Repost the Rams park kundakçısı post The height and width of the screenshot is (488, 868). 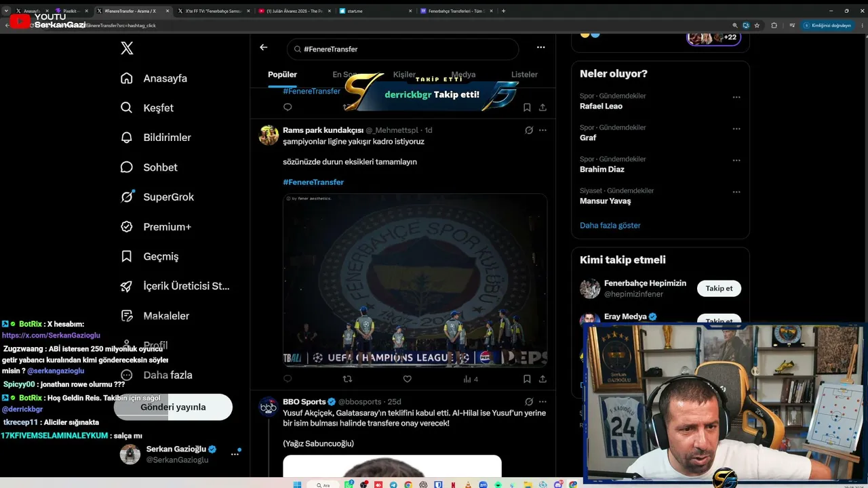[347, 379]
